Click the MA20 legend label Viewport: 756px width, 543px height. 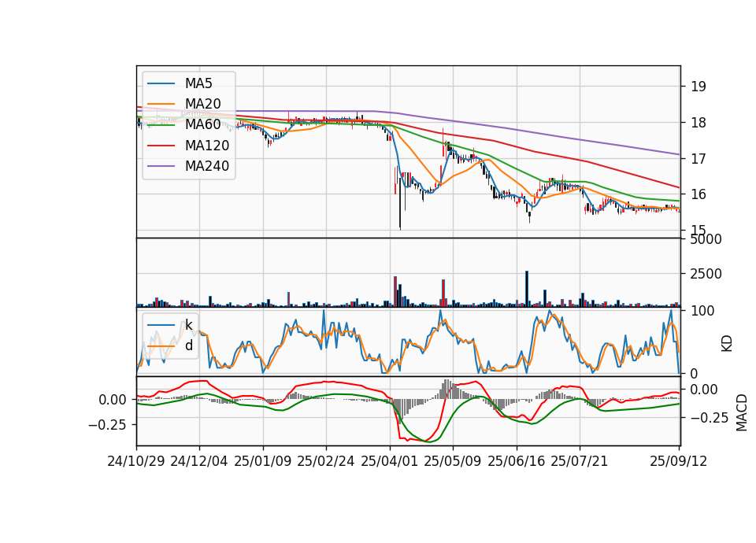tap(202, 104)
